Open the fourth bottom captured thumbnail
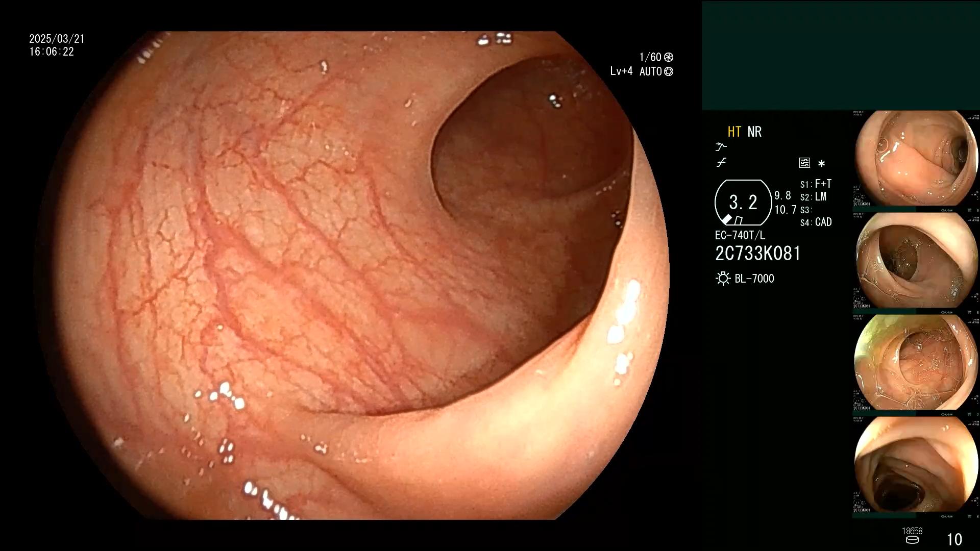 pyautogui.click(x=916, y=464)
